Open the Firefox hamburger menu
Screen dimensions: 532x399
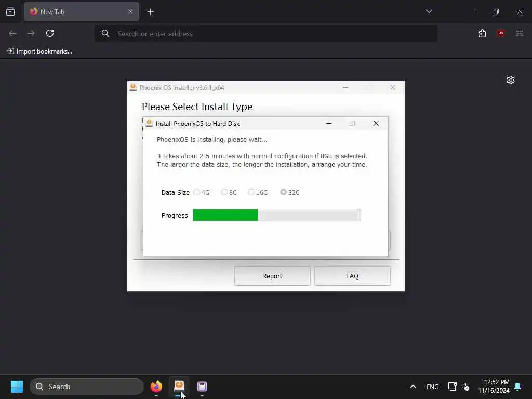tap(520, 33)
